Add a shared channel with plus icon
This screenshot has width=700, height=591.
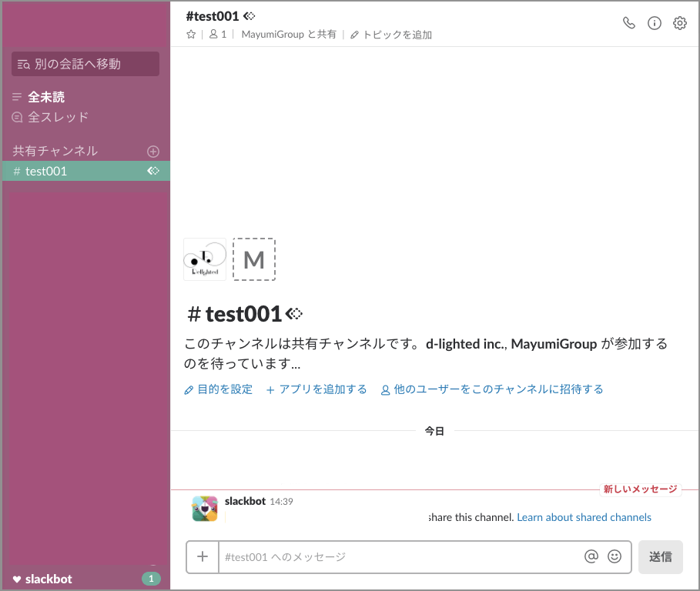coord(153,151)
